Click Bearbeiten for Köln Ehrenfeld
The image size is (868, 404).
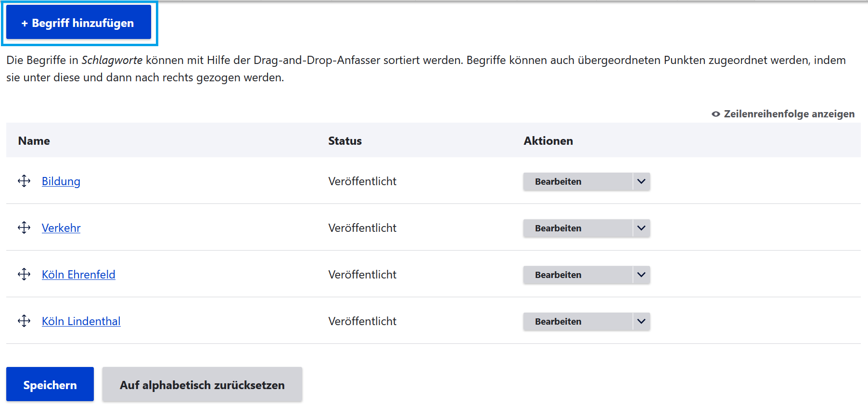[x=578, y=275]
